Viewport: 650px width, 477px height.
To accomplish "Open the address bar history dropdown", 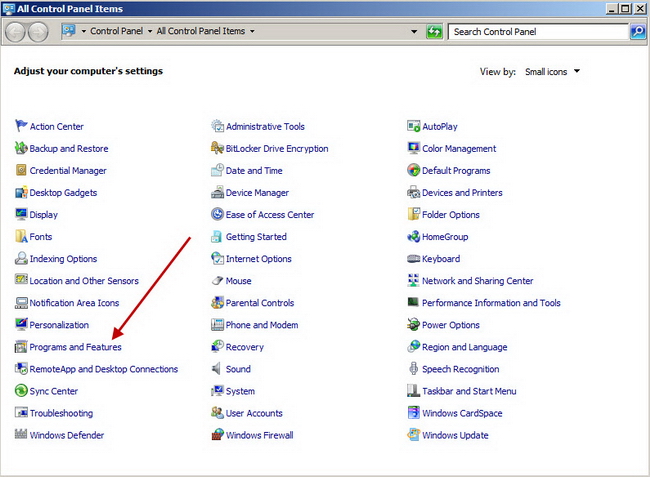I will tap(414, 31).
